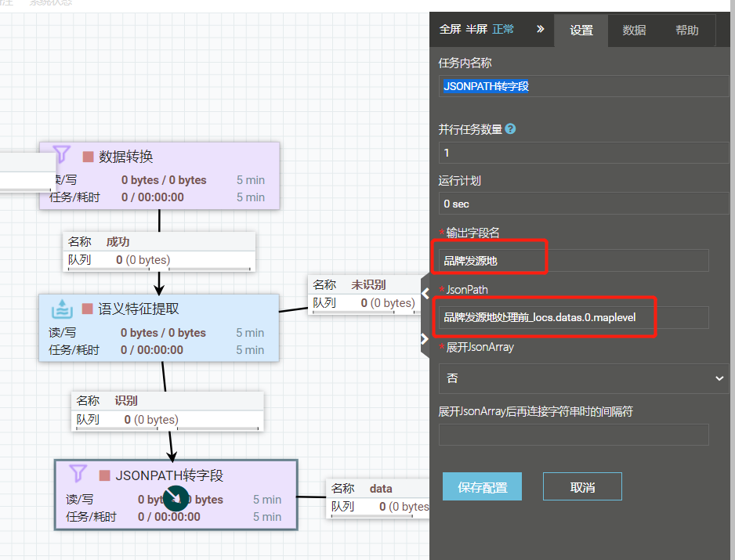
Task: Click the funnel icon on 数据转换 node
Action: click(x=62, y=154)
